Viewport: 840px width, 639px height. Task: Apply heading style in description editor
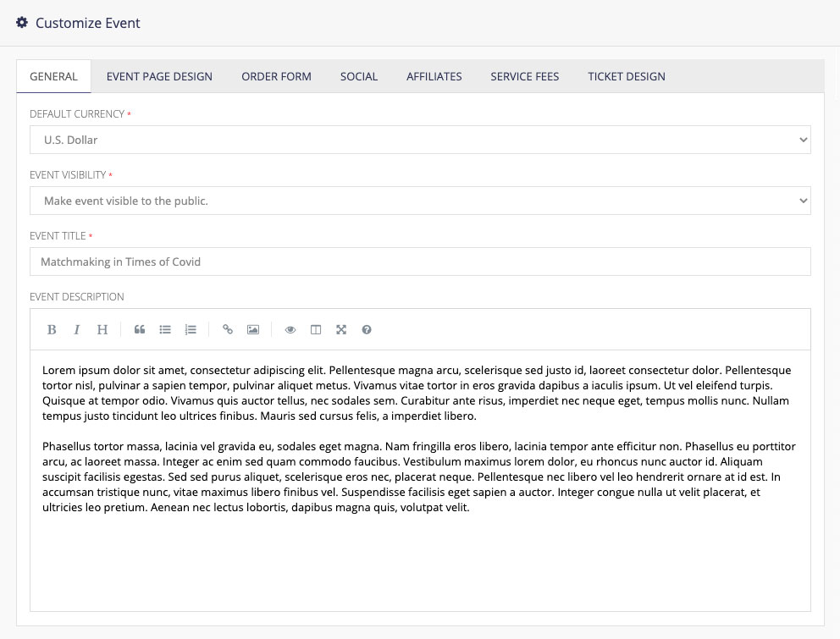102,329
